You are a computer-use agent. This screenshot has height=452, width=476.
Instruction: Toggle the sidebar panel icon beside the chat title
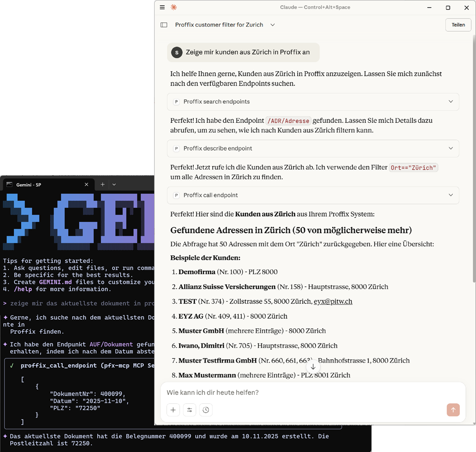pyautogui.click(x=164, y=25)
